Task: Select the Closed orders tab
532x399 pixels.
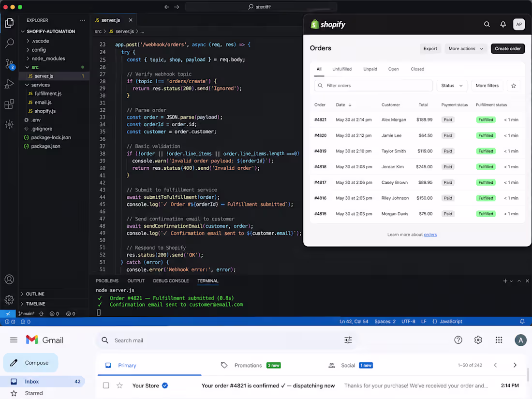Action: point(417,69)
